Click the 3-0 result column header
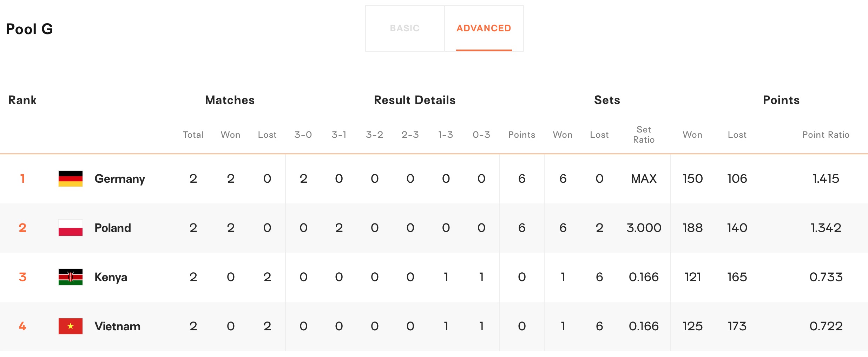Image resolution: width=868 pixels, height=357 pixels. [x=303, y=135]
